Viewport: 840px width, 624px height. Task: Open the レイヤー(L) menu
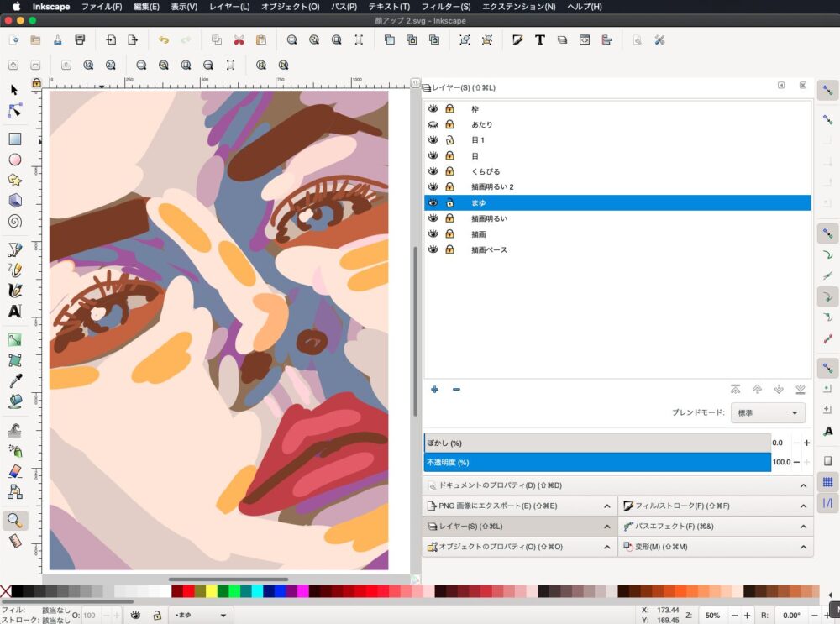point(229,7)
